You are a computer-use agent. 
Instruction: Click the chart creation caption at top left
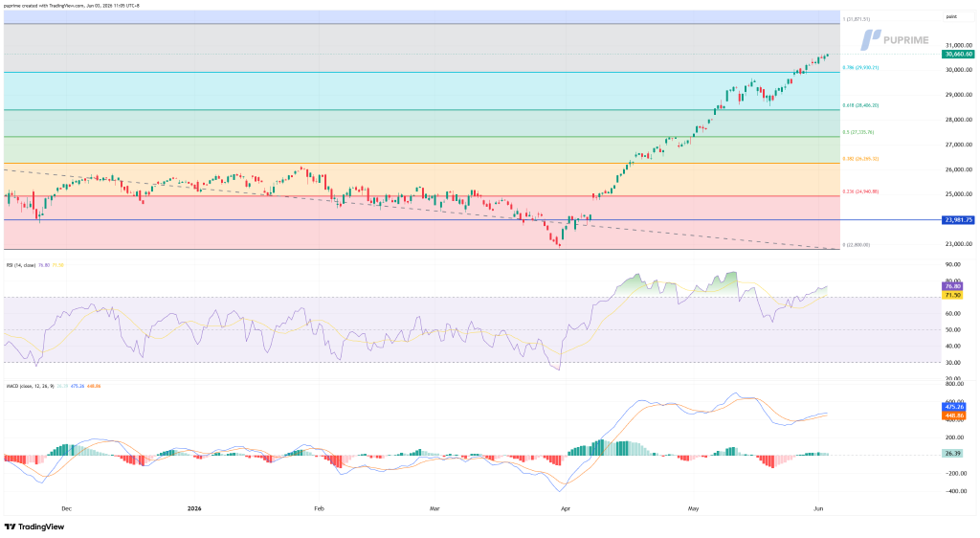(x=72, y=6)
